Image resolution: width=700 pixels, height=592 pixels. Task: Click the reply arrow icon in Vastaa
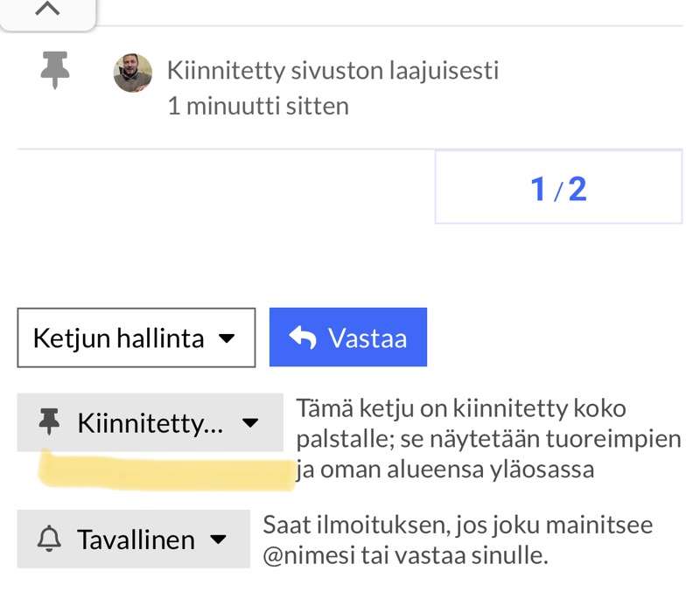(x=302, y=338)
